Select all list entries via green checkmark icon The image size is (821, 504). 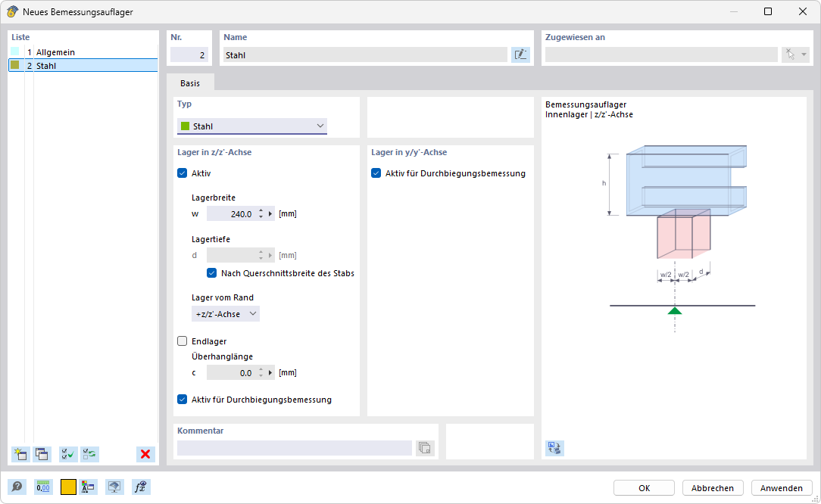(67, 454)
